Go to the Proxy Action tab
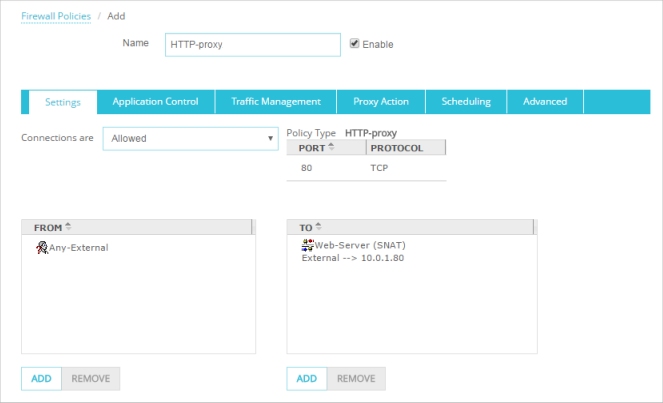Screen dimensions: 663x403 (380, 102)
